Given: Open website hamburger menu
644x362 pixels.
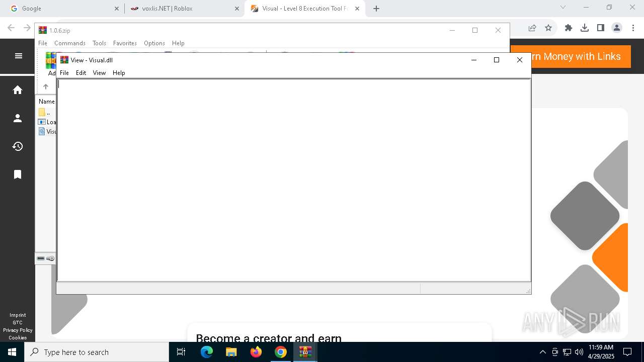Looking at the screenshot, I should (19, 56).
